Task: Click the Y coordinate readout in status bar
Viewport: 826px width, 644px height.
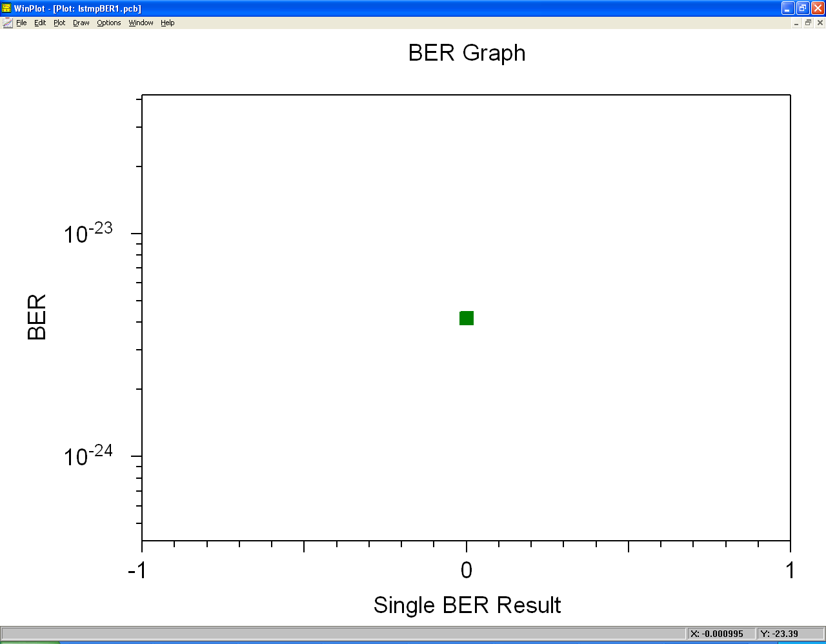Action: [790, 634]
